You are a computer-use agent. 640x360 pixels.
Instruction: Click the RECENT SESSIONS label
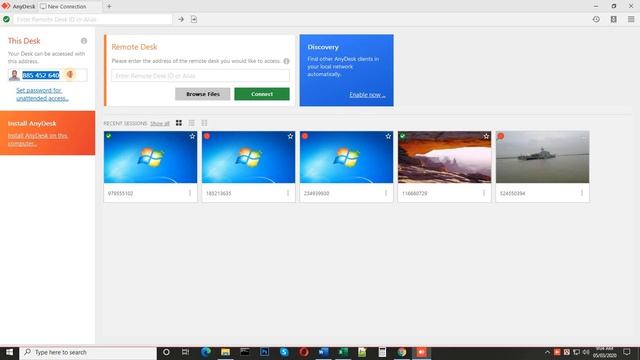(125, 123)
